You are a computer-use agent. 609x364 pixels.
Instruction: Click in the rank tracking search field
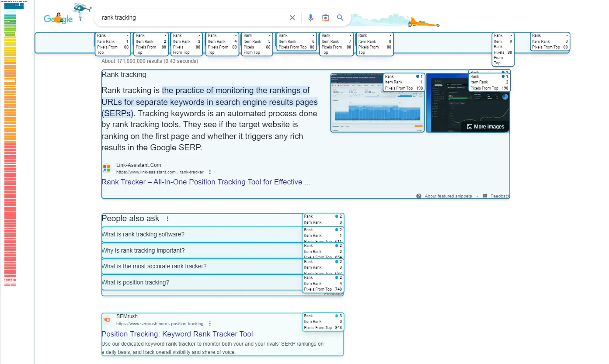click(x=192, y=18)
